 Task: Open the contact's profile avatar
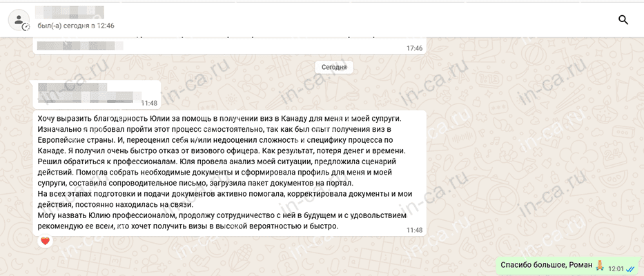(19, 20)
